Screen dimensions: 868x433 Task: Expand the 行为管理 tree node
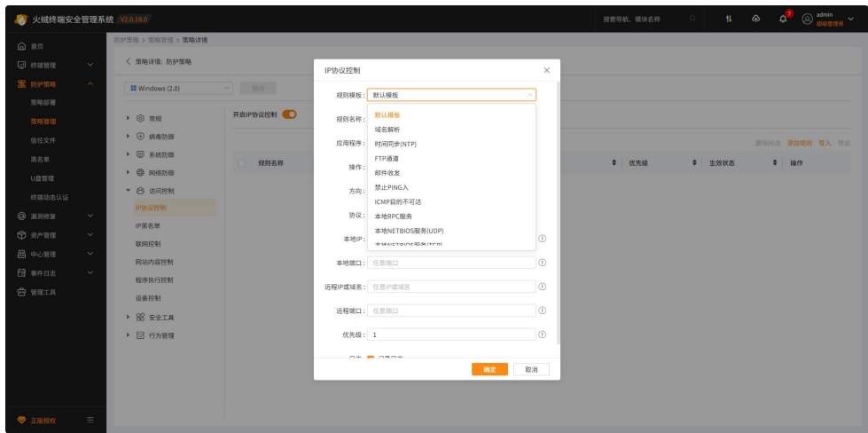129,335
